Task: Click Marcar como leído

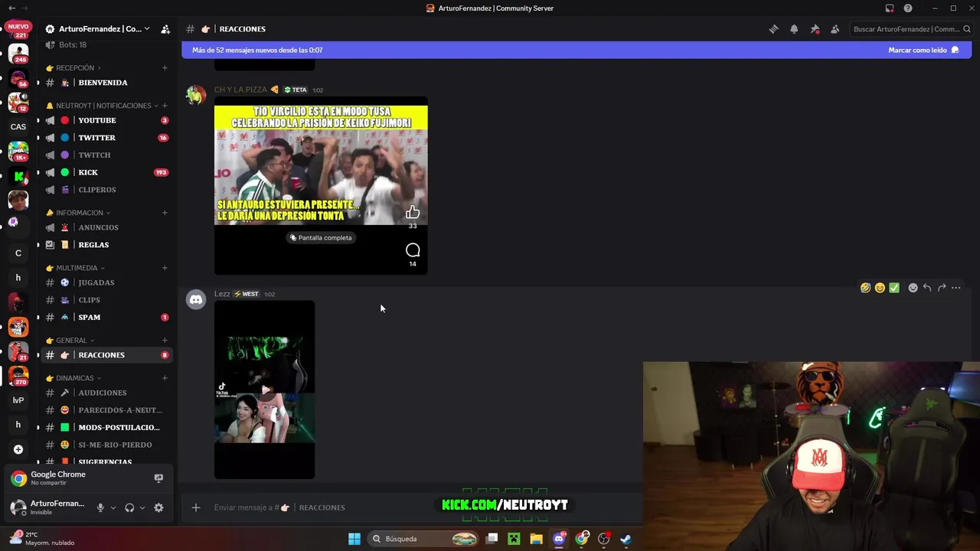Action: 923,50
